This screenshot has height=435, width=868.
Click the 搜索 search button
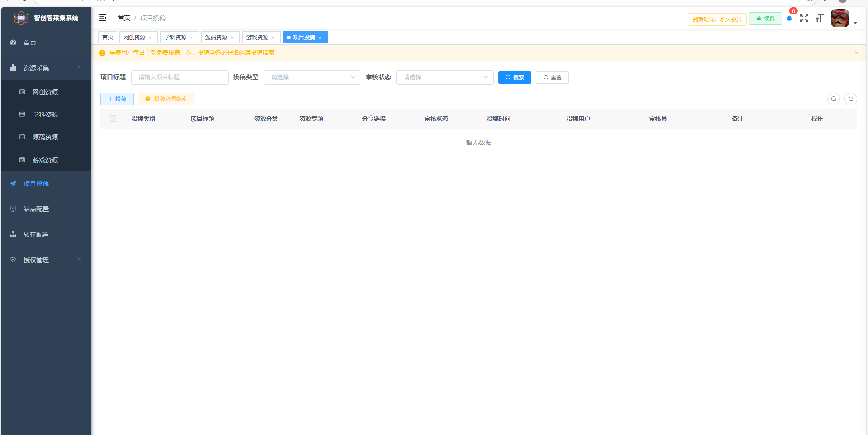[514, 77]
